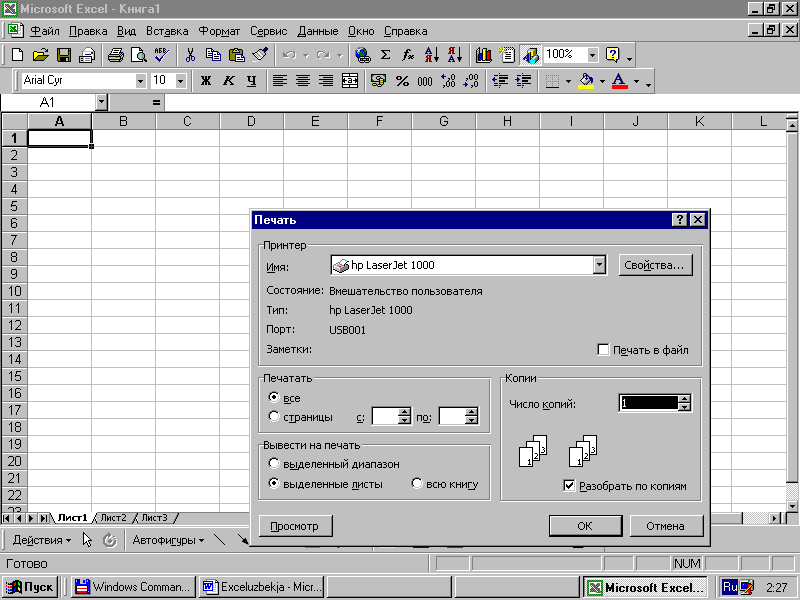The image size is (800, 600).
Task: Click the Ru language indicator in tray
Action: (730, 587)
